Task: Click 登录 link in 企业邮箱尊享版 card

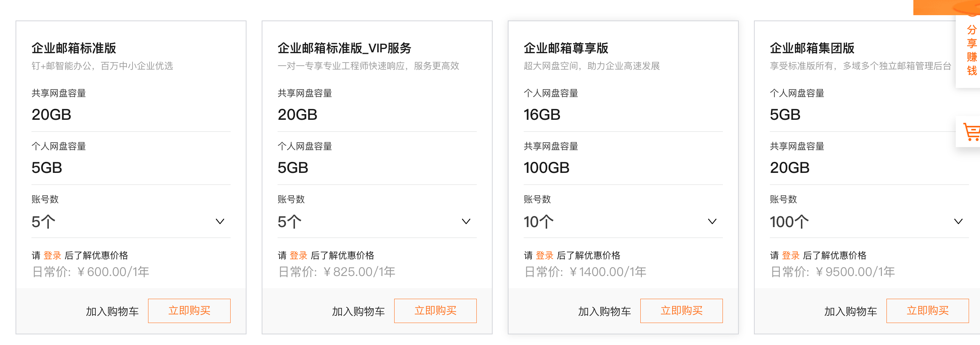Action: point(545,256)
